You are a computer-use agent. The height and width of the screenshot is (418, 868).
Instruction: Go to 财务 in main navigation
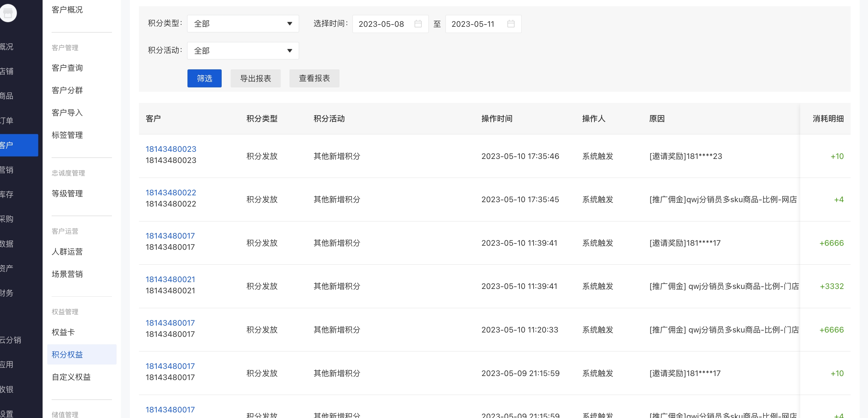(x=7, y=293)
